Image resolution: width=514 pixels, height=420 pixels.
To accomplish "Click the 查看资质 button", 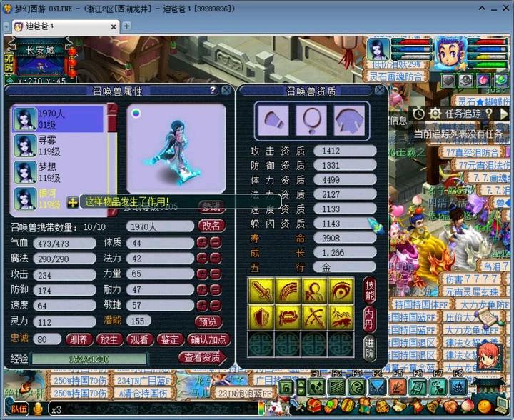I will (x=203, y=358).
